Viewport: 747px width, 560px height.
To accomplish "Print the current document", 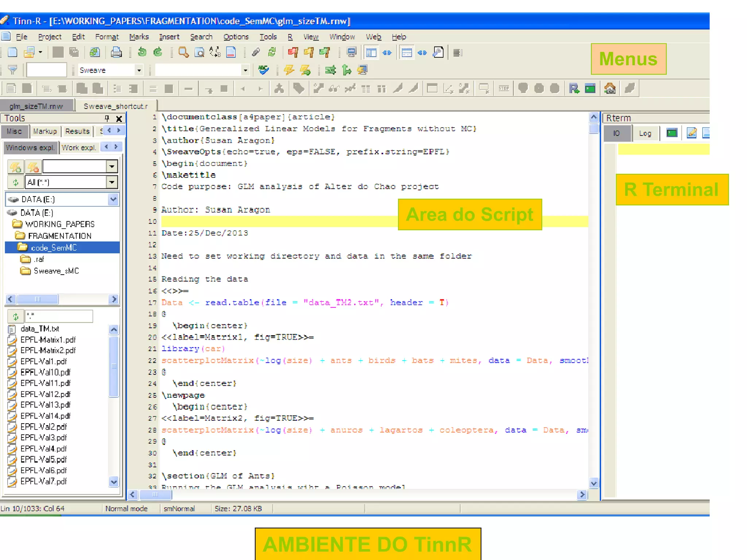I will [x=116, y=52].
